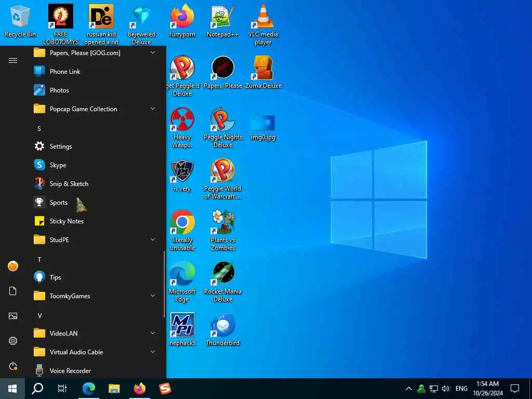Viewport: 532px width, 399px height.
Task: Select Thunderbird desktop shortcut
Action: [x=222, y=330]
